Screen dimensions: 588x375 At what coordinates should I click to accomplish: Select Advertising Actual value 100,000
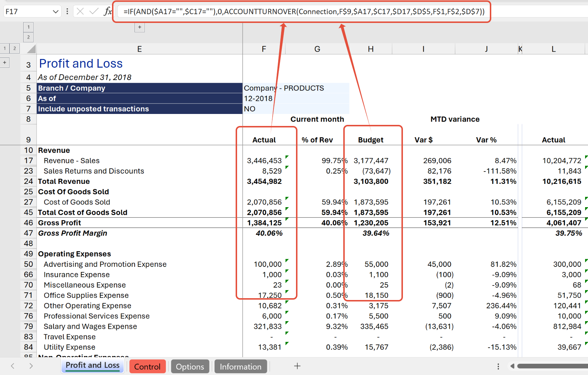pos(264,264)
